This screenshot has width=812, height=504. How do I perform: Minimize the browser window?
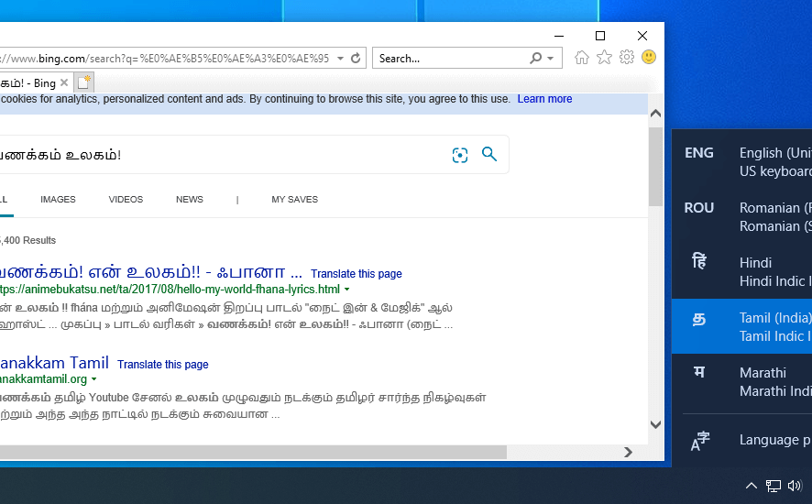(x=559, y=36)
